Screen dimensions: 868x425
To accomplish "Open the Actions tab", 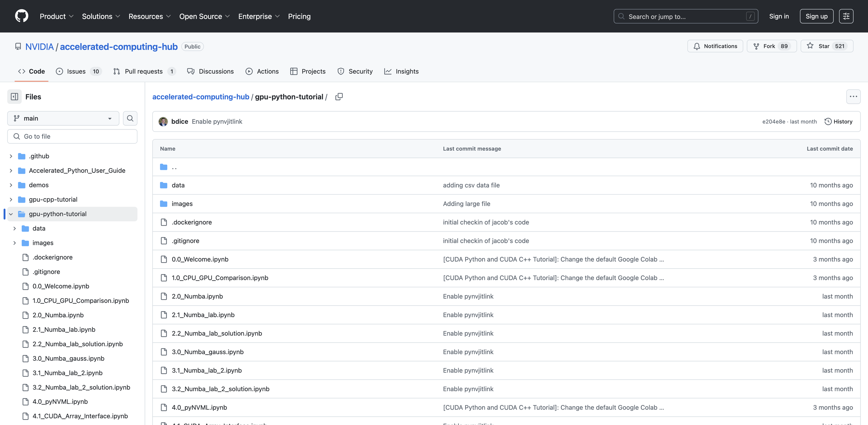I will click(262, 71).
